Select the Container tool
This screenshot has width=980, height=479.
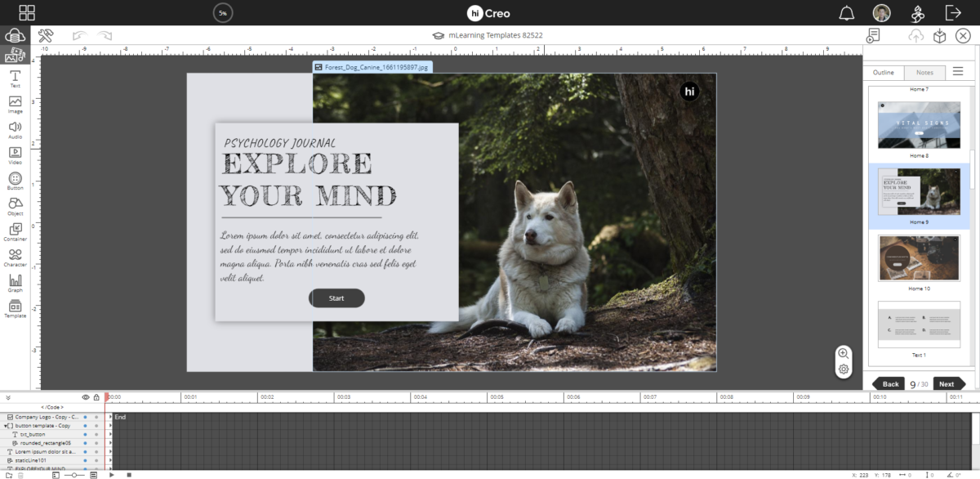click(15, 232)
